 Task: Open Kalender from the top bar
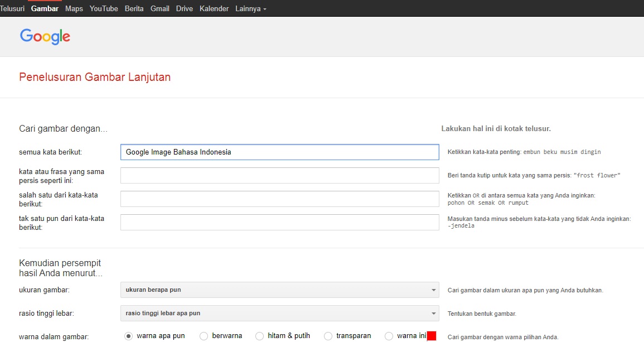click(x=214, y=8)
